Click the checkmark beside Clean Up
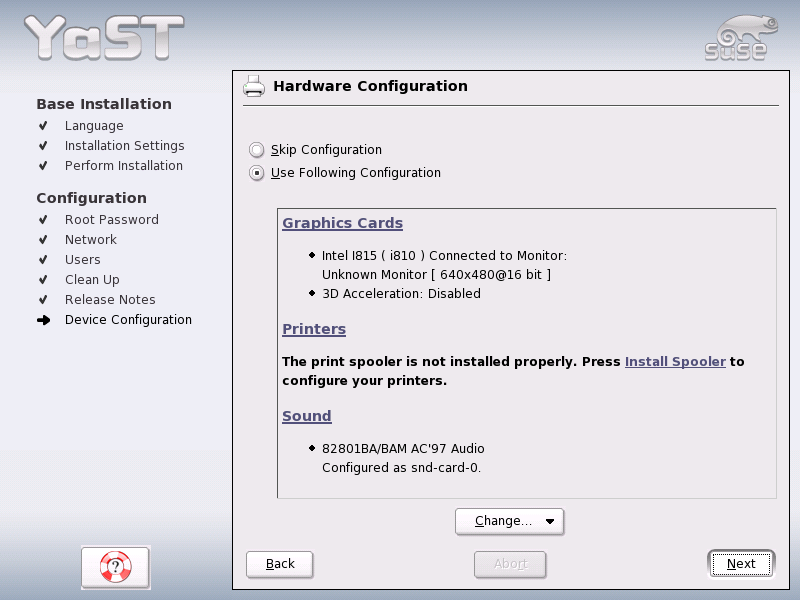800x600 pixels. point(43,280)
